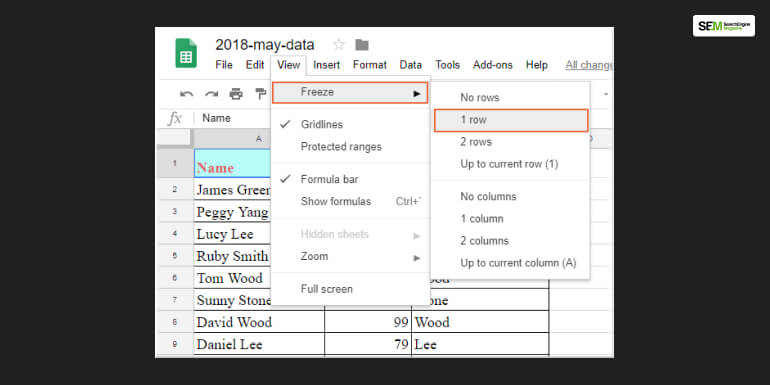This screenshot has height=385, width=770.
Task: Select 2 columns freeze option
Action: click(511, 241)
